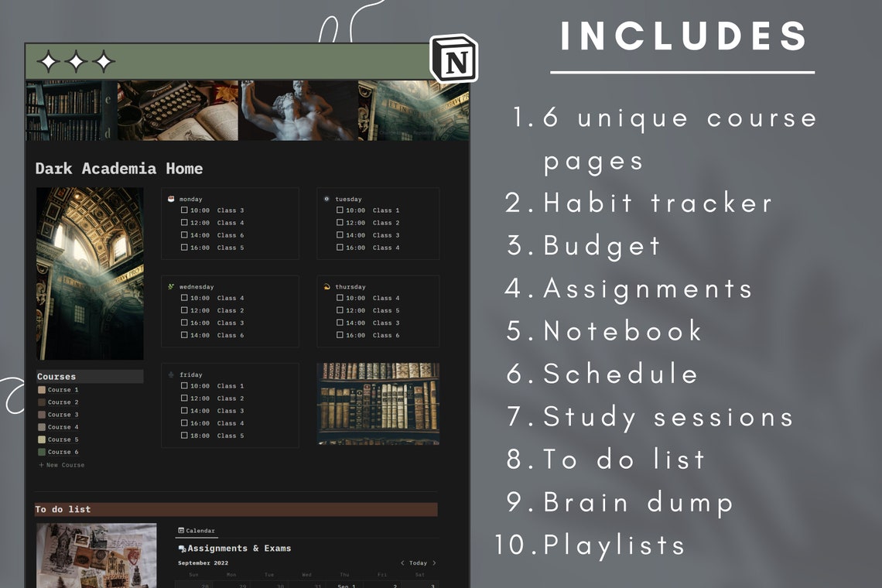This screenshot has height=588, width=882.
Task: Click the Course 2 page icon
Action: pos(42,402)
